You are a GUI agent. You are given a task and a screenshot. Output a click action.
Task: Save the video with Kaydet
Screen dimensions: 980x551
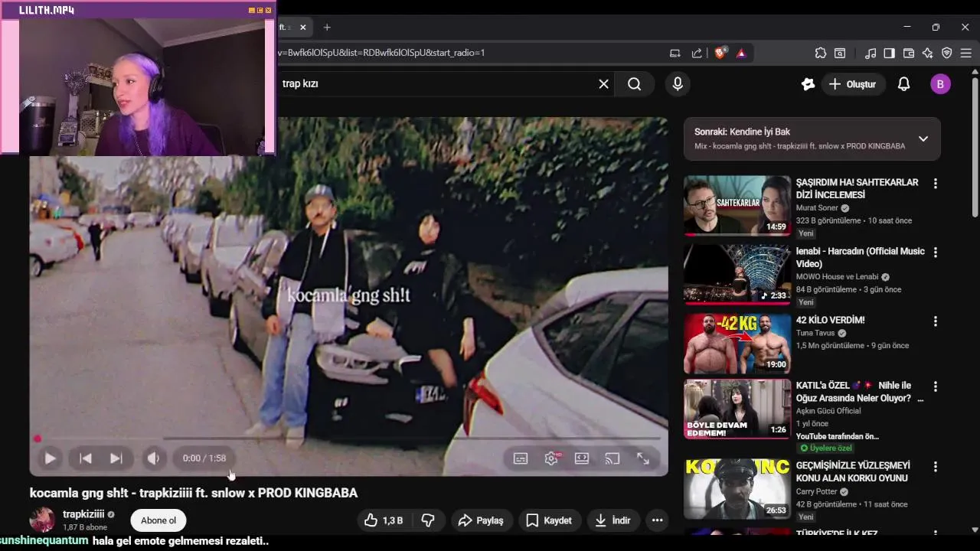click(x=549, y=520)
